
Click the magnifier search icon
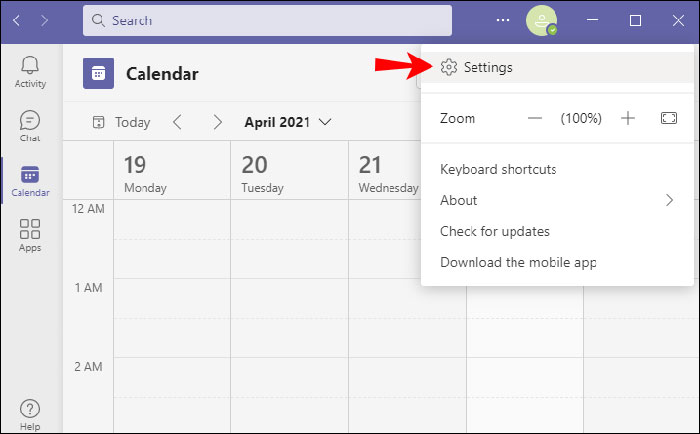pyautogui.click(x=98, y=20)
